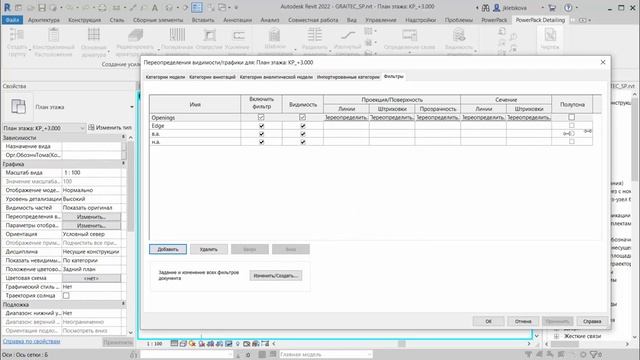The height and width of the screenshot is (360, 640).
Task: Click the Усиление ribbon tool icon
Action: tap(238, 35)
